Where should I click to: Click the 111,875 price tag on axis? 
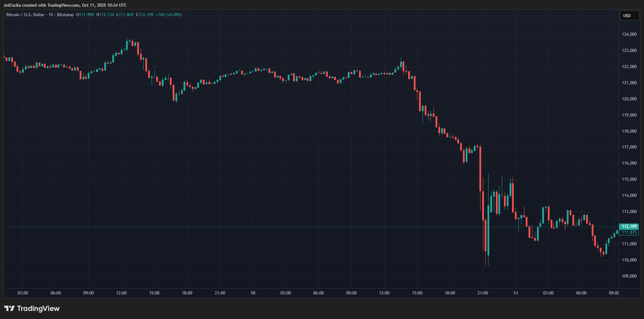(x=629, y=232)
